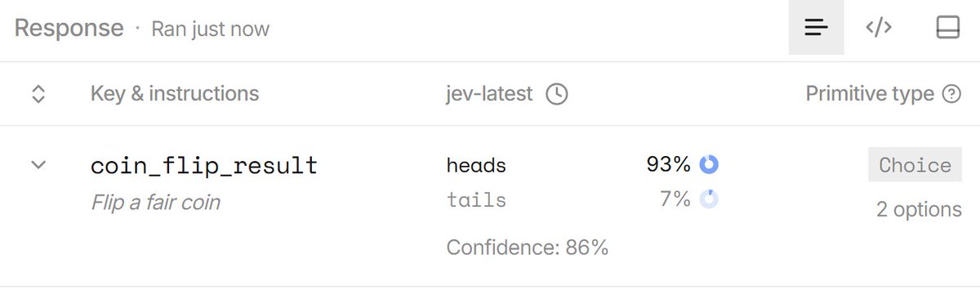Click the Choice type badge
This screenshot has height=299, width=980.
(x=915, y=165)
